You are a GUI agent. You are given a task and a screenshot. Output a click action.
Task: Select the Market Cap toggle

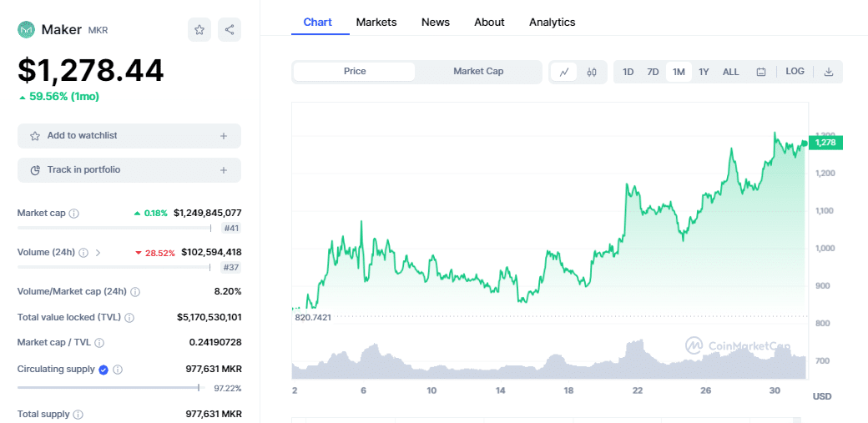point(478,72)
